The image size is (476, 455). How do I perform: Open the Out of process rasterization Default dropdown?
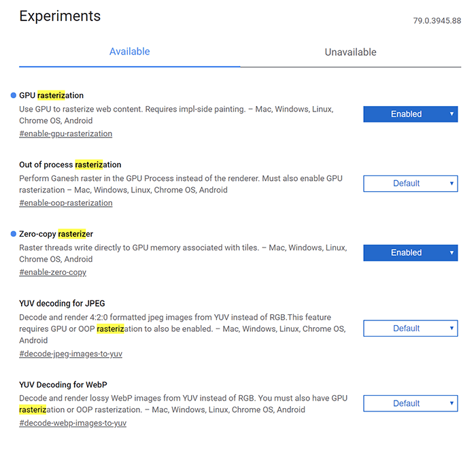point(411,184)
